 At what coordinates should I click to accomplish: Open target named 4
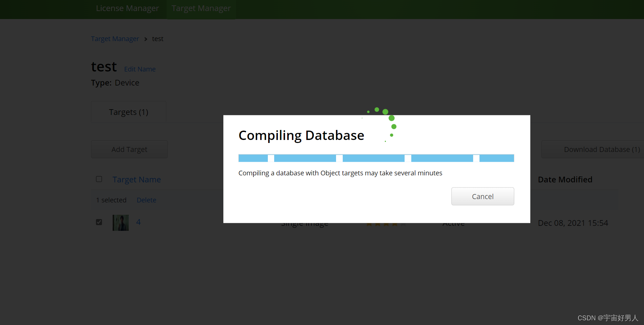[x=138, y=222]
